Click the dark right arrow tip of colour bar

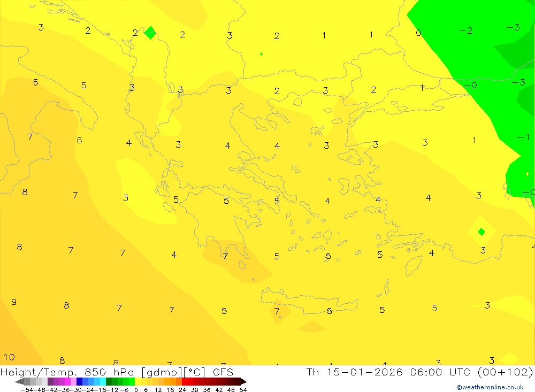click(x=243, y=382)
